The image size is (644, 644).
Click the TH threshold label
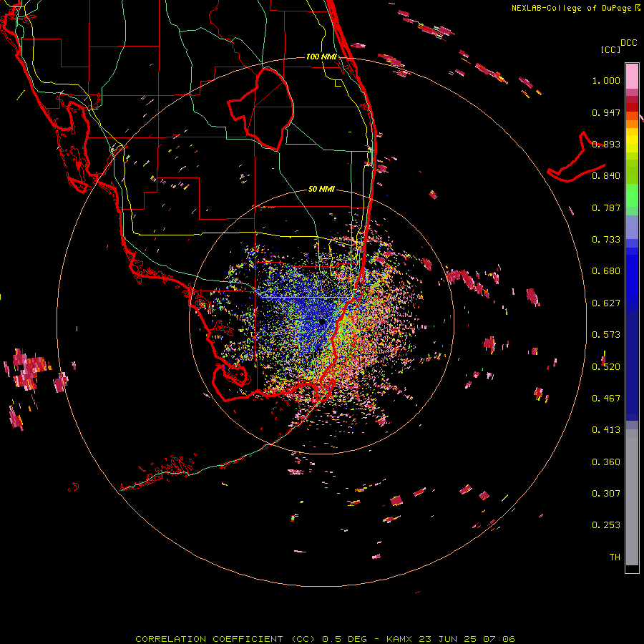[x=615, y=557]
